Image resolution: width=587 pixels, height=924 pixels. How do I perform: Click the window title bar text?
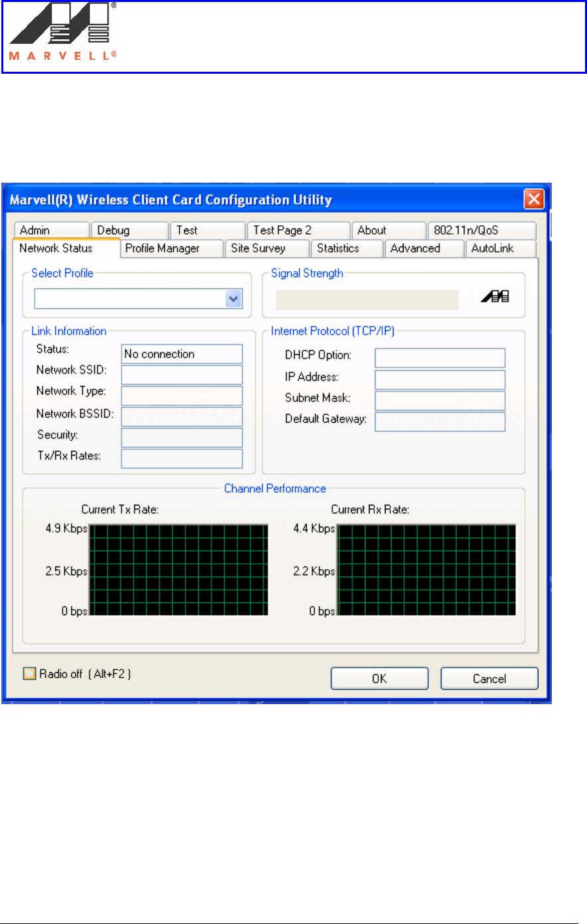point(171,199)
